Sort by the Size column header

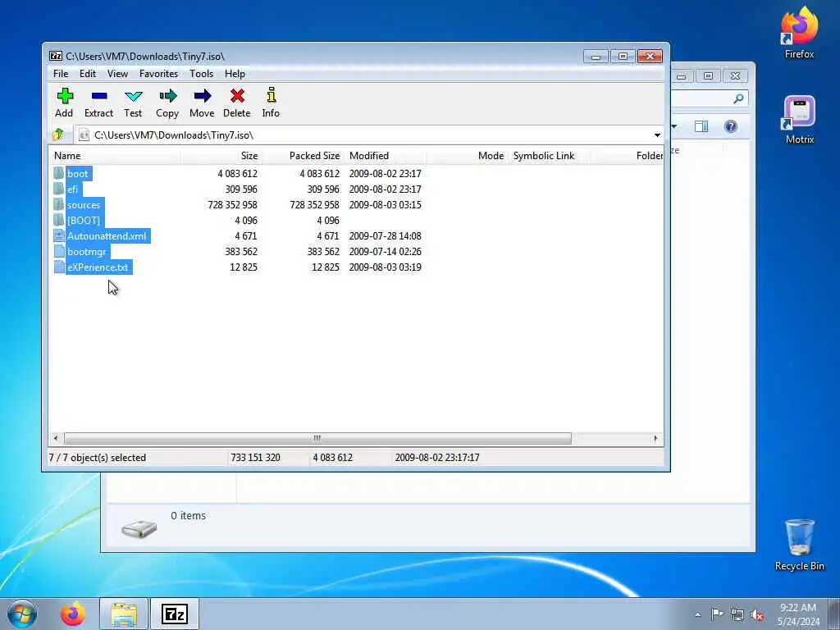221,156
